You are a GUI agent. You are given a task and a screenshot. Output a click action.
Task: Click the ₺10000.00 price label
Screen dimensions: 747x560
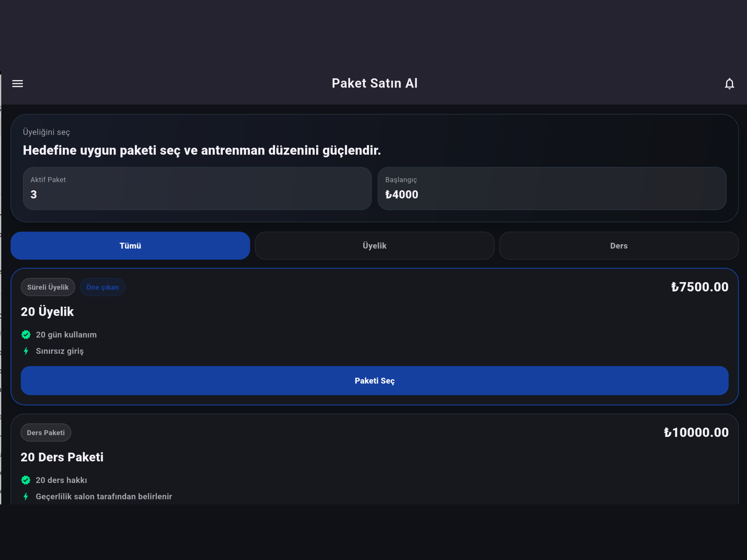pos(696,432)
